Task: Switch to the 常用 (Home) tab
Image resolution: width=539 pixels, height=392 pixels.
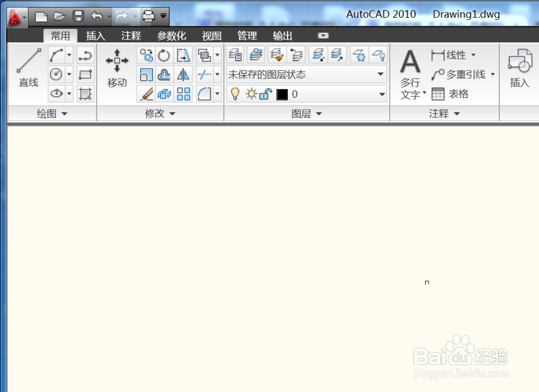Action: (x=60, y=36)
